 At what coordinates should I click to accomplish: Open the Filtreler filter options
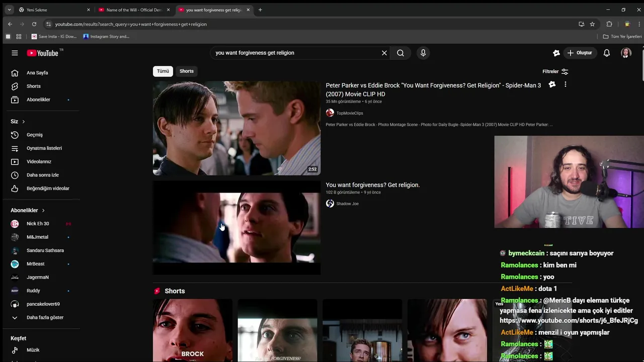click(x=555, y=71)
